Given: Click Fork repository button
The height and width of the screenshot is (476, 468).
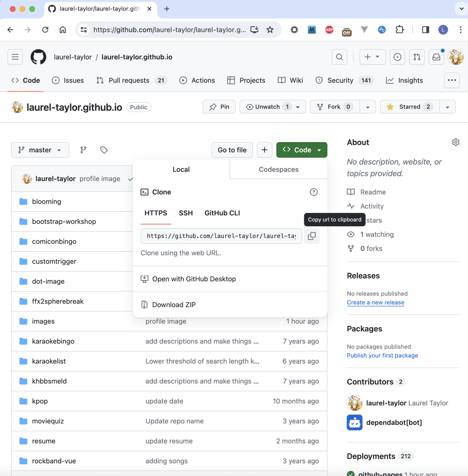Looking at the screenshot, I should (334, 107).
